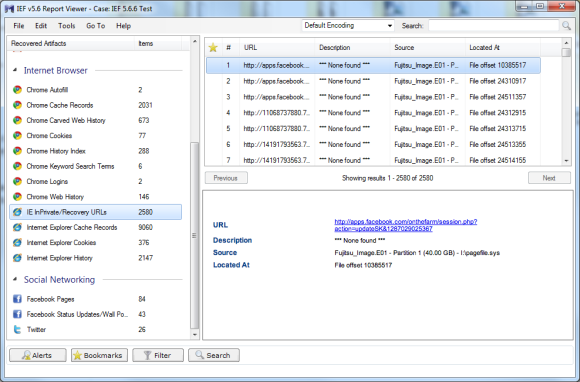Click the Internet Explorer History icon
580x382 pixels.
[17, 258]
